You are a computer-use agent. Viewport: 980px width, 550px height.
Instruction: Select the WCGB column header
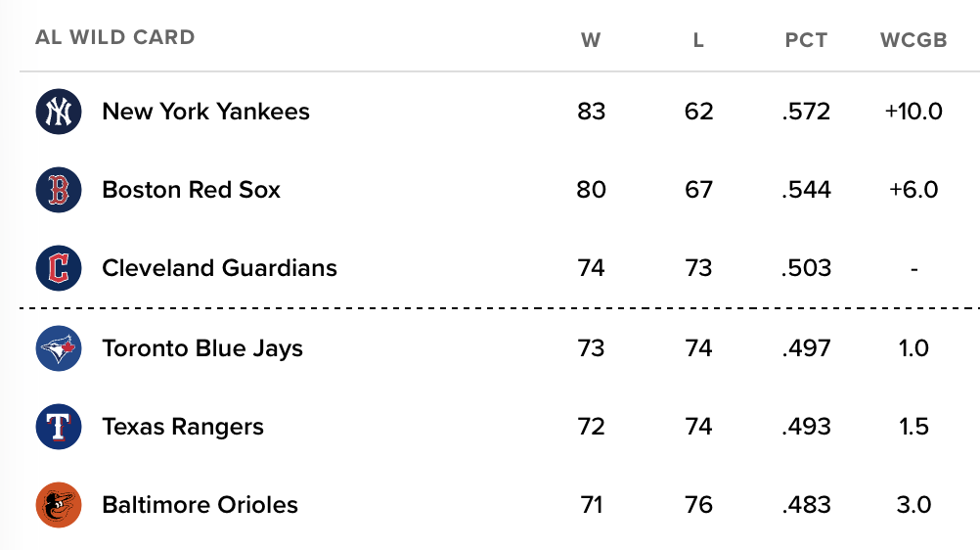click(x=913, y=40)
